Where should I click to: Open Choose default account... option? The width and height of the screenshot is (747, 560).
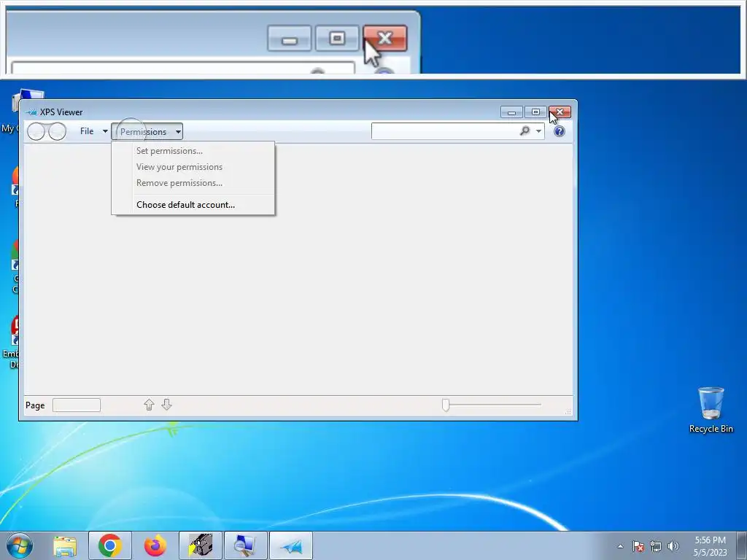(x=185, y=205)
